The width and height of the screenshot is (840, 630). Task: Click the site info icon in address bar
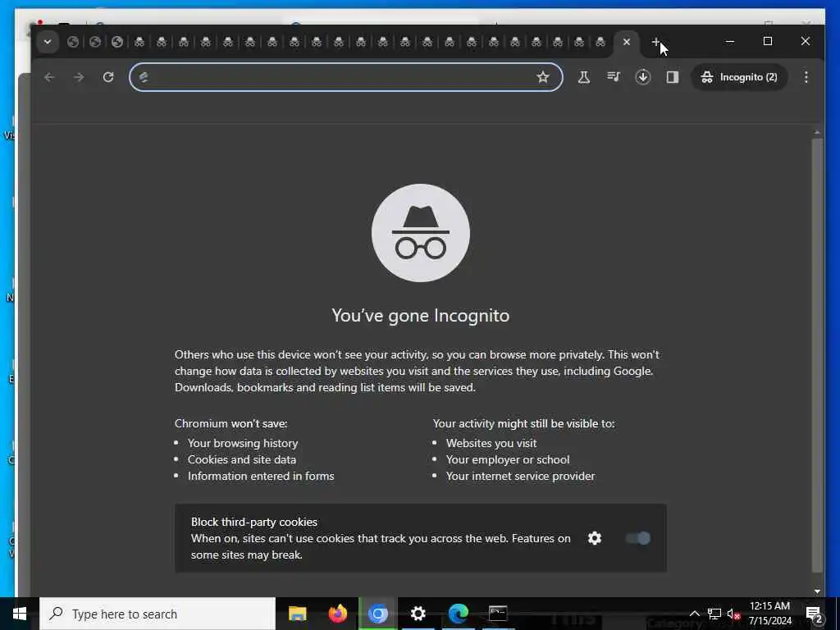[x=144, y=77]
